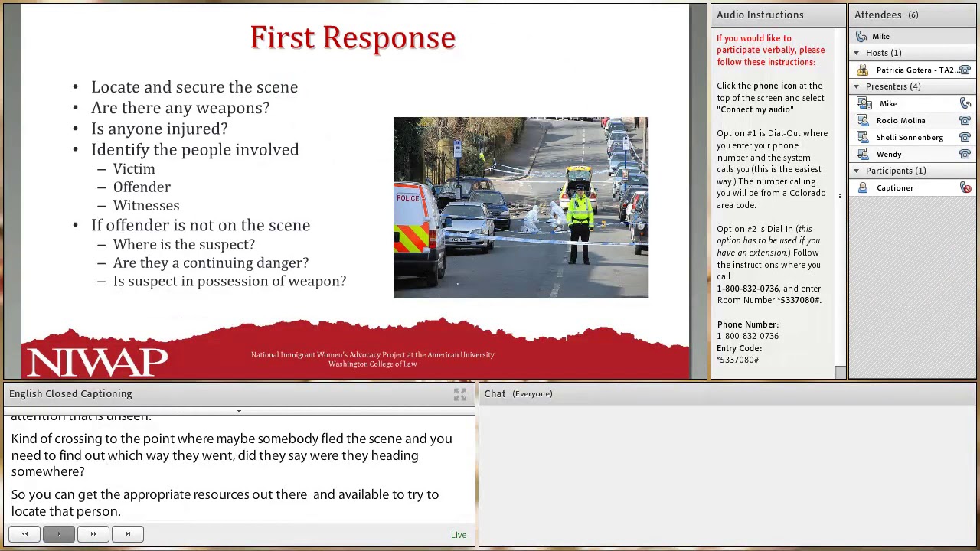Screen dimensions: 980x551
Task: Select Captioner in the participants list
Action: (913, 188)
